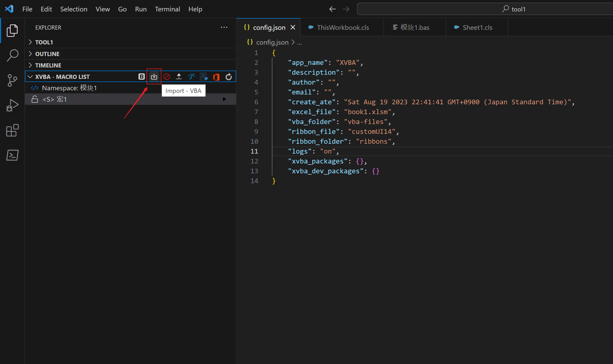
Task: Switch to the config.json tab
Action: (x=268, y=27)
